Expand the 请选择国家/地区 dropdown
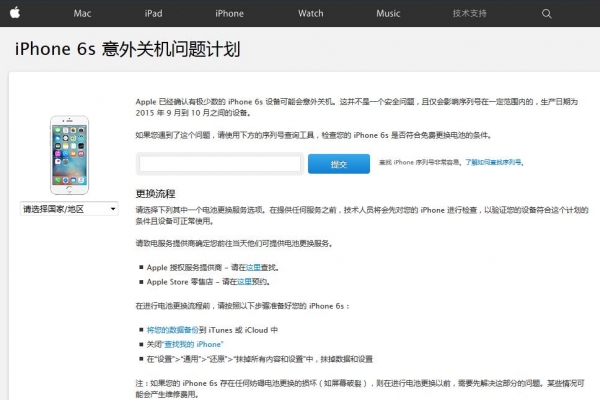This screenshot has width=600, height=400. click(69, 209)
